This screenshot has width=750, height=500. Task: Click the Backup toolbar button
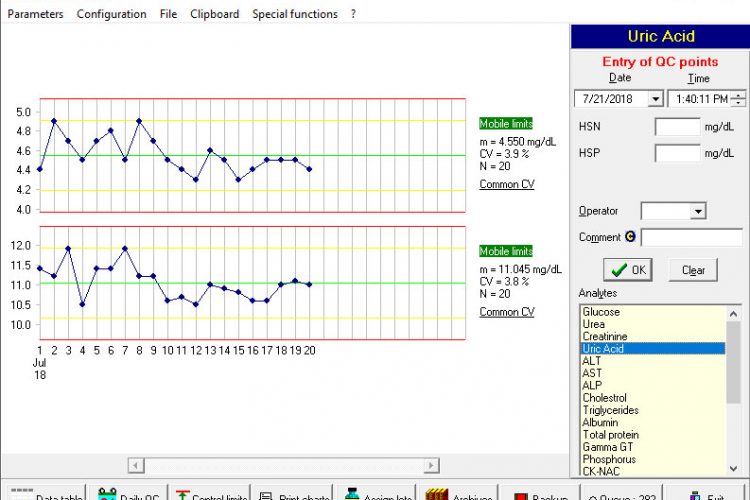pyautogui.click(x=540, y=495)
